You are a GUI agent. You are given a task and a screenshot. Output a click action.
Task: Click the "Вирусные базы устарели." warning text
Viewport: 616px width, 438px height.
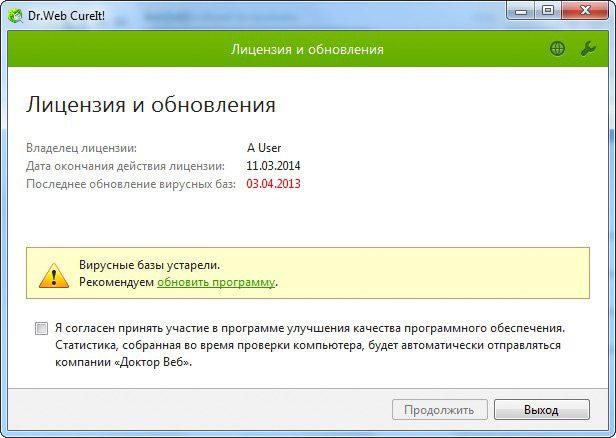click(149, 265)
